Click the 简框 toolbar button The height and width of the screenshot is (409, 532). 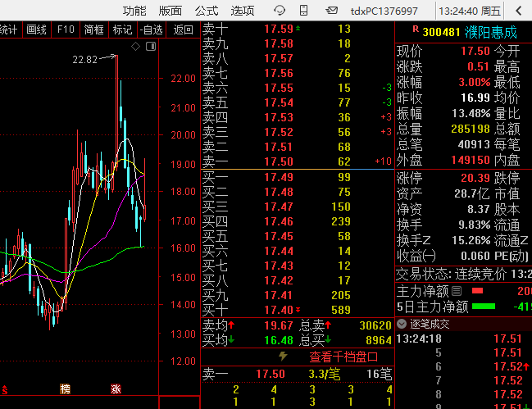(93, 30)
